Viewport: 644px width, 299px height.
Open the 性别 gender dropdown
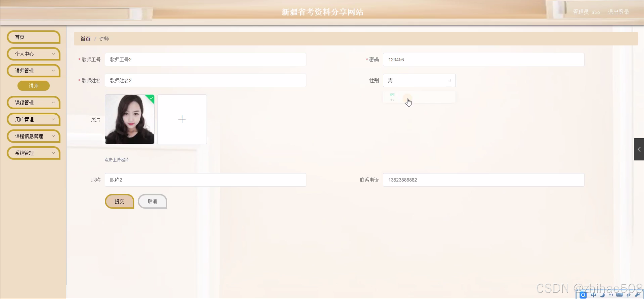419,80
